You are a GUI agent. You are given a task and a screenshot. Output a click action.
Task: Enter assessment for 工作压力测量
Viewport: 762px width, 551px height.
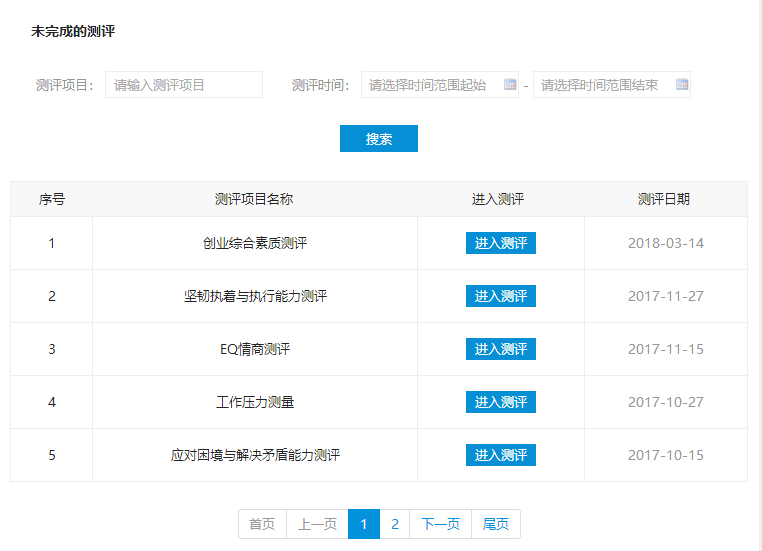click(500, 402)
